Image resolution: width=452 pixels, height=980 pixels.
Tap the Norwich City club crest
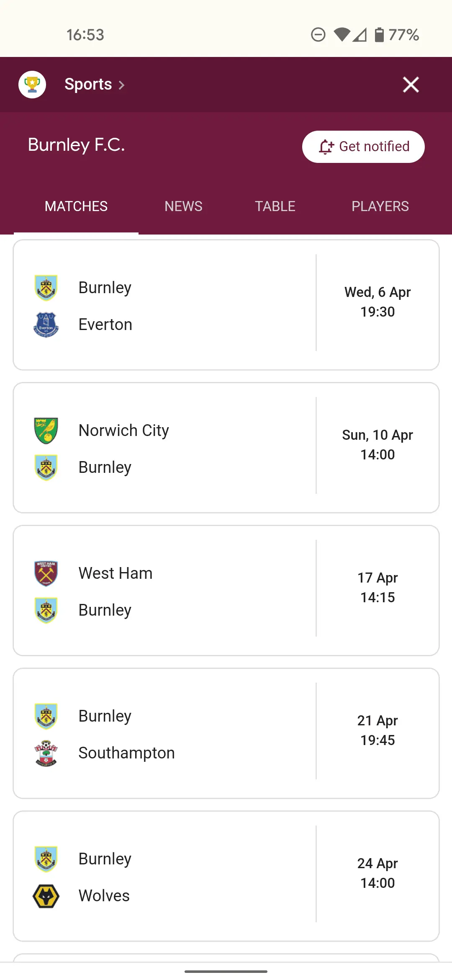(x=46, y=431)
